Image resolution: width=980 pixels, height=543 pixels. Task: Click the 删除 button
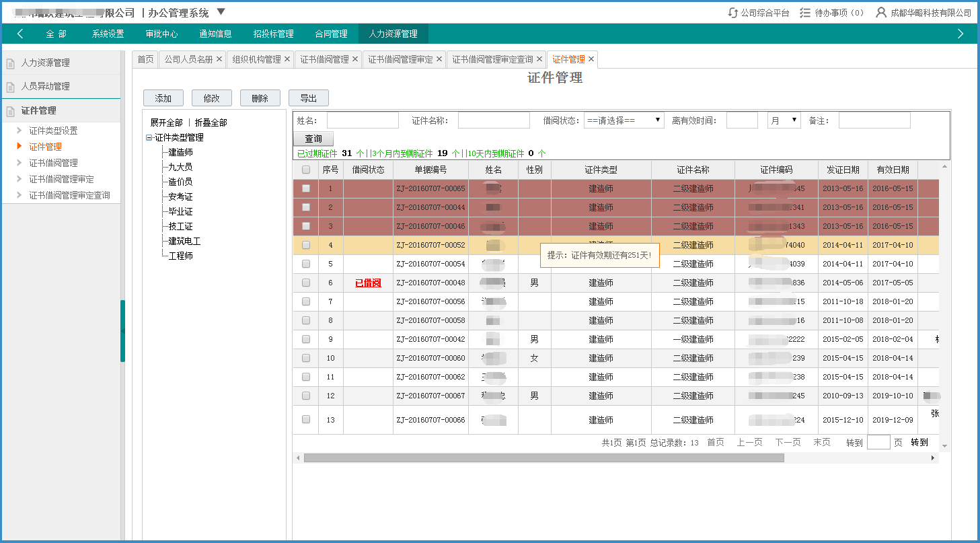tap(260, 98)
